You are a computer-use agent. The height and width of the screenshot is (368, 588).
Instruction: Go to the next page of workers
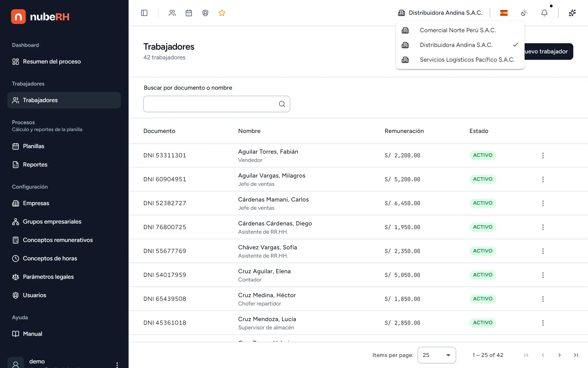pos(559,355)
